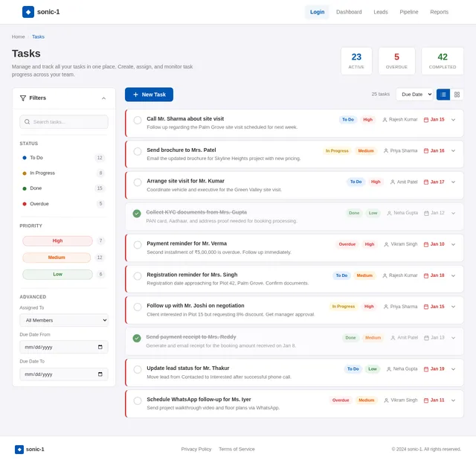Check Registration reminder for Mrs. Singh

tap(138, 276)
